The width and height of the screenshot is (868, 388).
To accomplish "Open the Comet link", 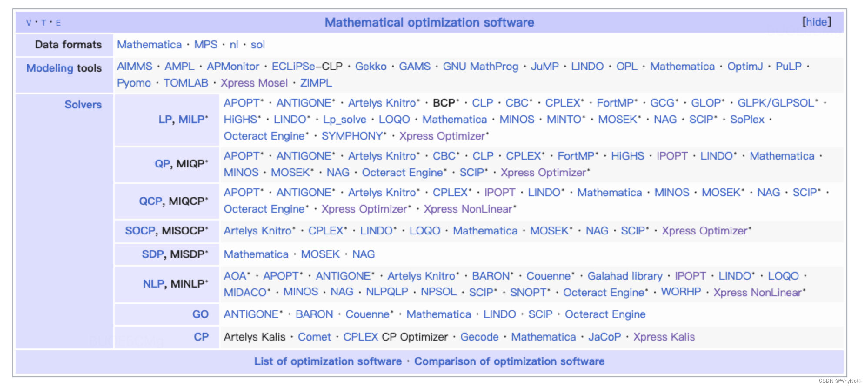I will click(314, 337).
